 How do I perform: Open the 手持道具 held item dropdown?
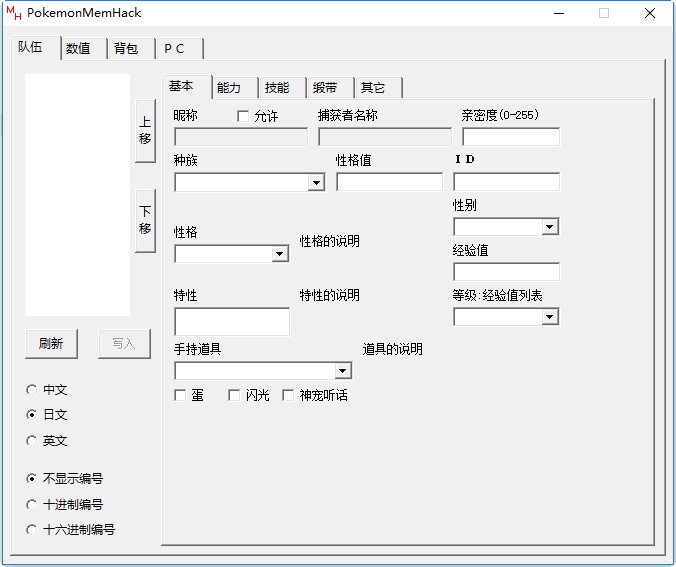(343, 371)
